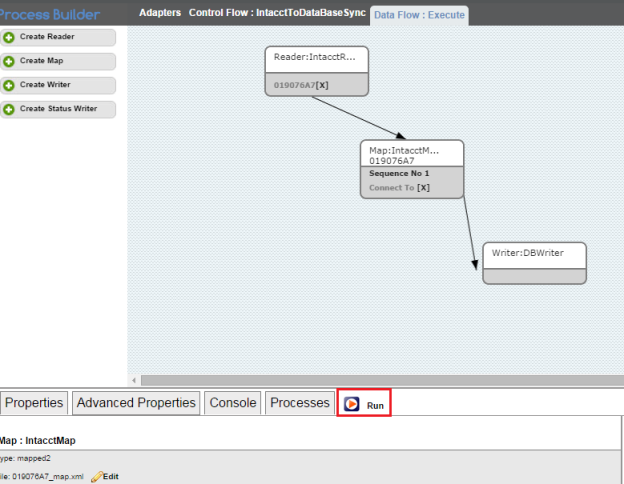Click the pencil icon next to Edit

pos(96,476)
